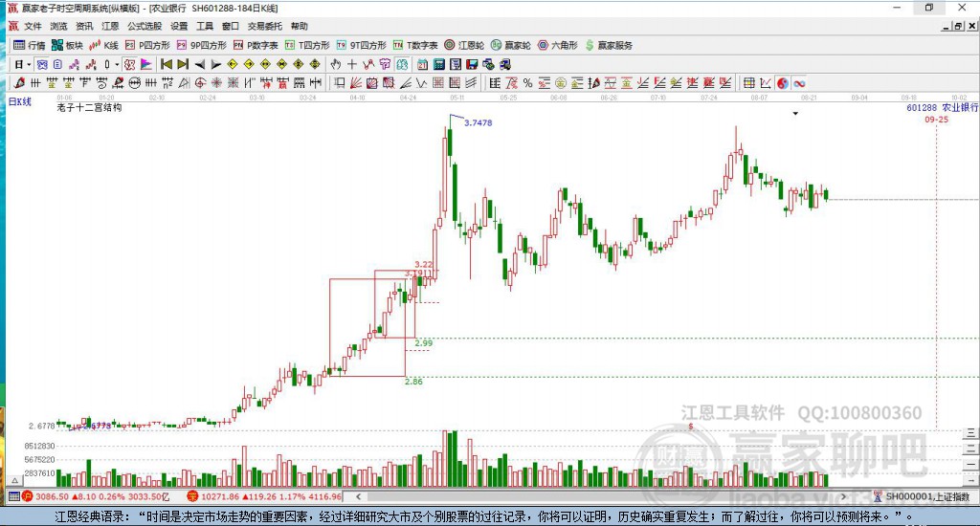Select the hand pan tool
Screen dimensions: 980x526
(x=336, y=64)
